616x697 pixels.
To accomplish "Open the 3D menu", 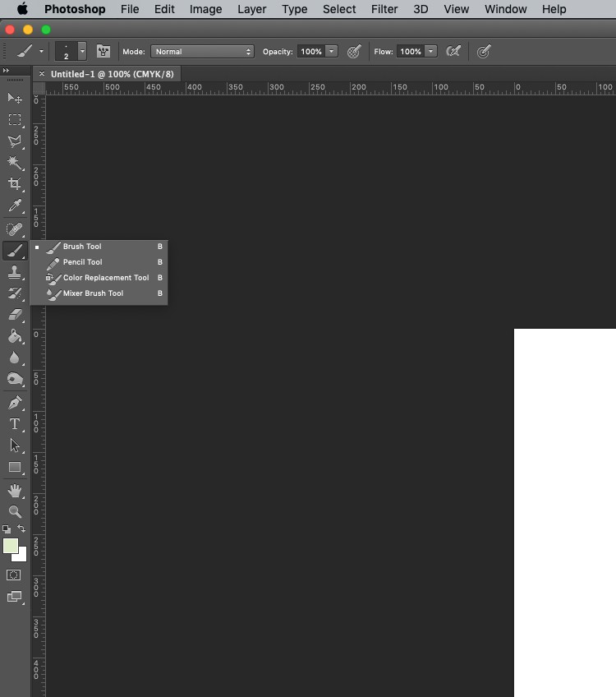I will 421,9.
